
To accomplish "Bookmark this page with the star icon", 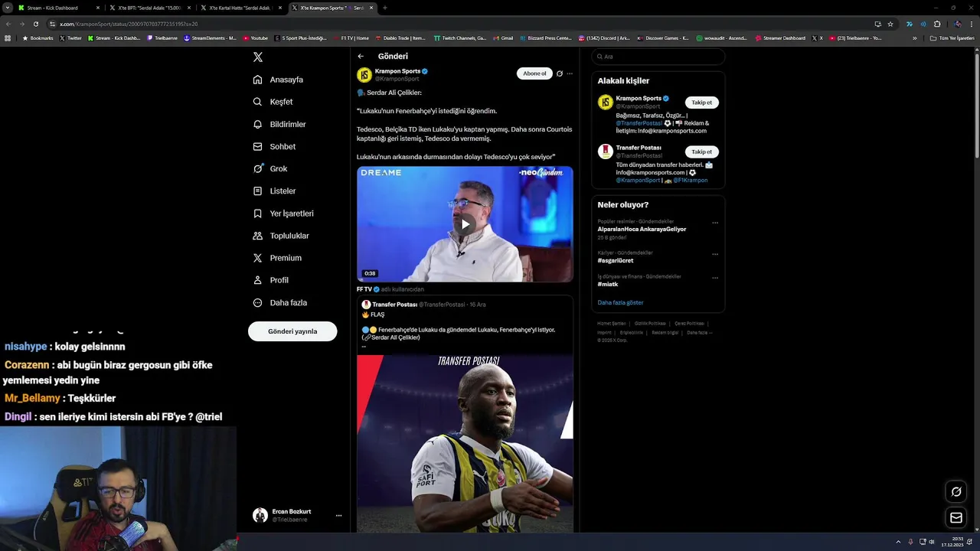I will coord(890,24).
